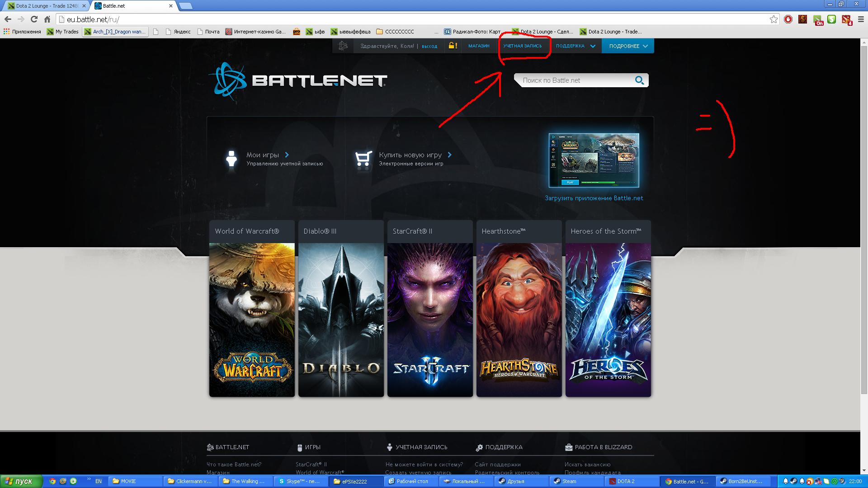This screenshot has height=488, width=868.
Task: Click the green arrow extension icon
Action: pyautogui.click(x=832, y=19)
